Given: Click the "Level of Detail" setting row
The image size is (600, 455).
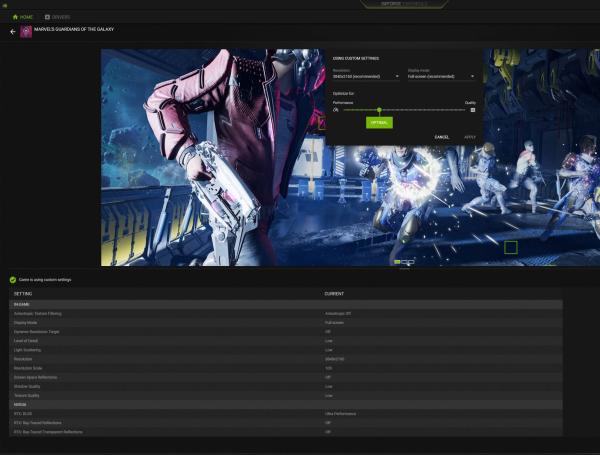Looking at the screenshot, I should click(286, 341).
